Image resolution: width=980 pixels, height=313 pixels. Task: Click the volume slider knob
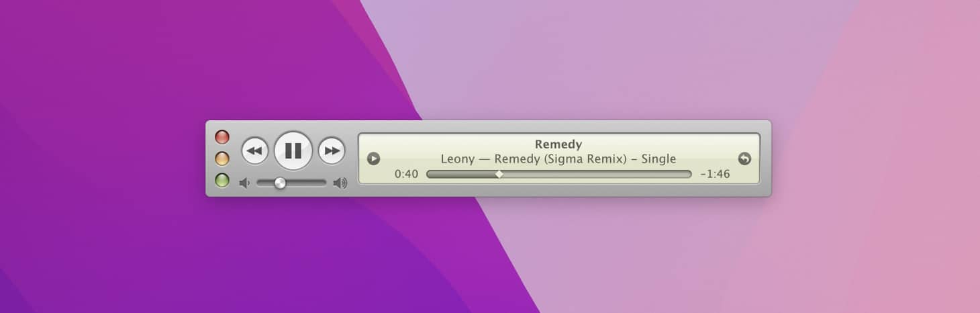[280, 183]
